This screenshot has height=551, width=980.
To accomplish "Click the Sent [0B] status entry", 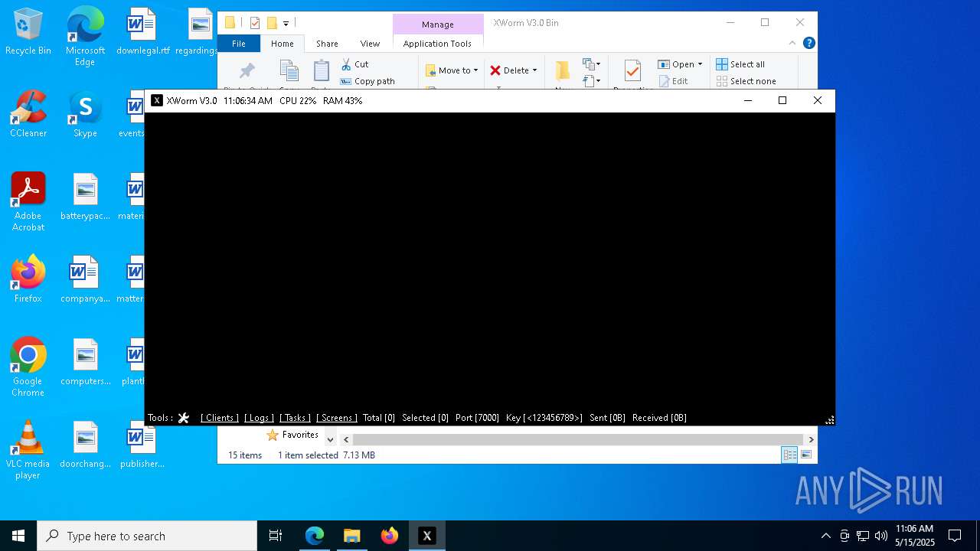I will (x=607, y=418).
